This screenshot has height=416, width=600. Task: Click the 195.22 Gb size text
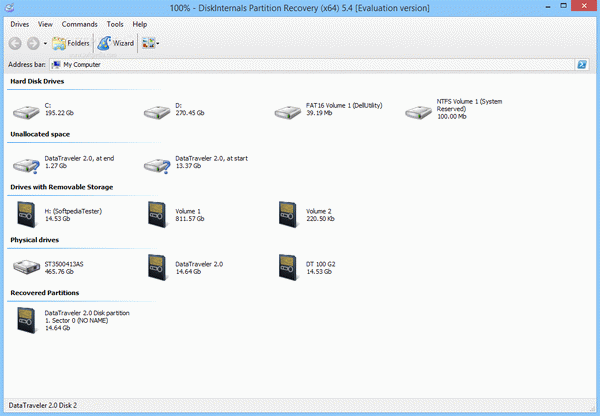59,113
